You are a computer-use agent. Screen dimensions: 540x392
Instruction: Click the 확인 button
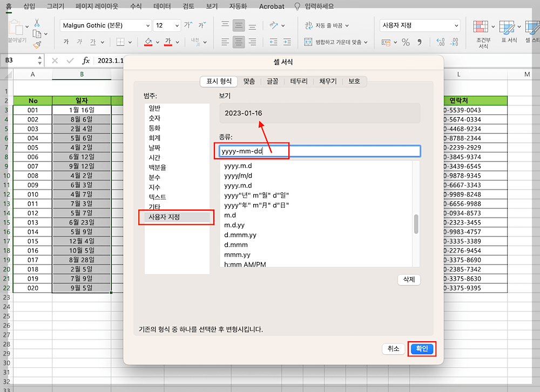click(x=422, y=349)
